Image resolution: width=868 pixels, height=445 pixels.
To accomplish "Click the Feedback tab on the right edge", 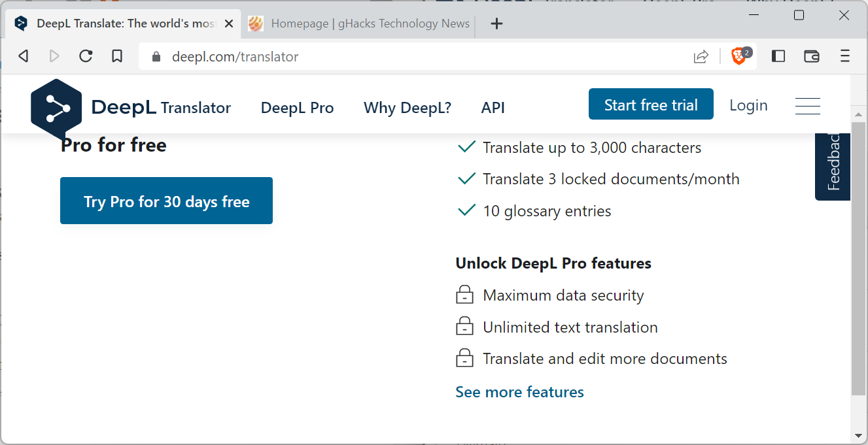I will pyautogui.click(x=832, y=165).
